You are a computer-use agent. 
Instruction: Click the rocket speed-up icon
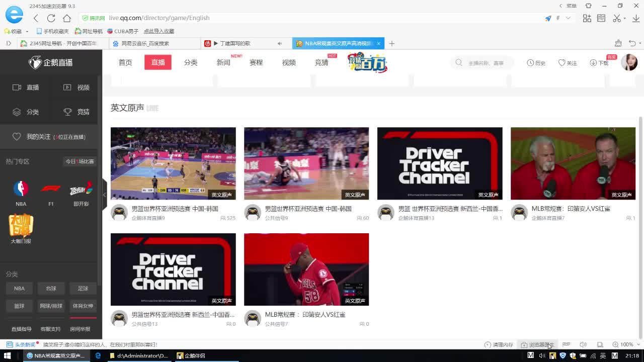[x=548, y=18]
